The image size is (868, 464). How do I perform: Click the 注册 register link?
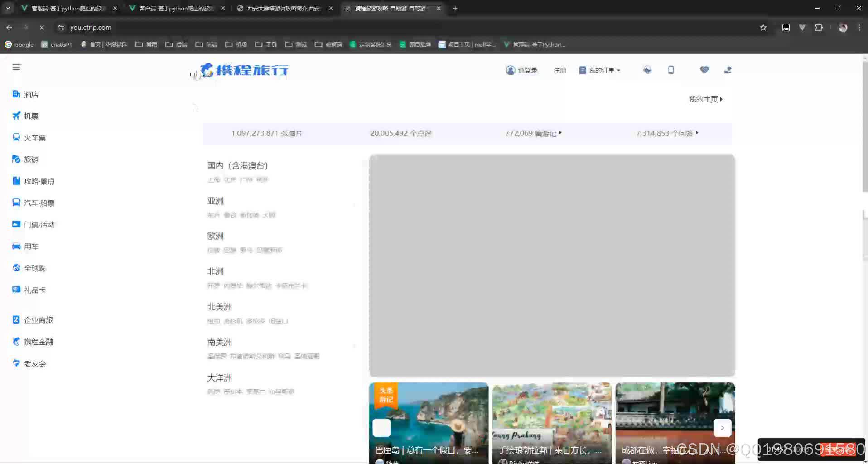560,70
